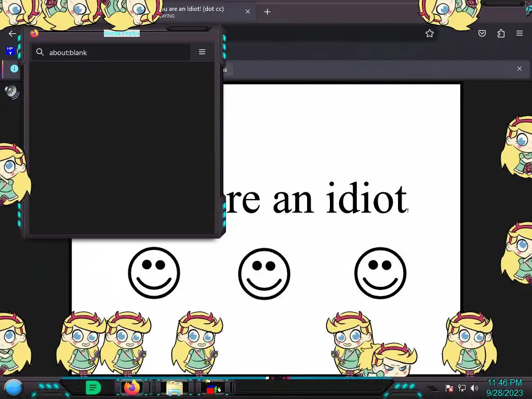This screenshot has height=399, width=532.
Task: Open the green chat app in taskbar
Action: click(93, 388)
